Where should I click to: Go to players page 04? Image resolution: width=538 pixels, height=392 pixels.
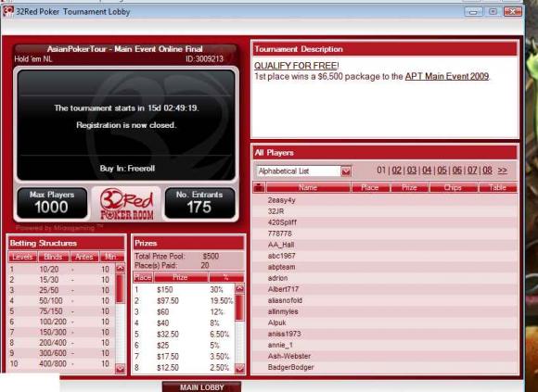click(427, 171)
